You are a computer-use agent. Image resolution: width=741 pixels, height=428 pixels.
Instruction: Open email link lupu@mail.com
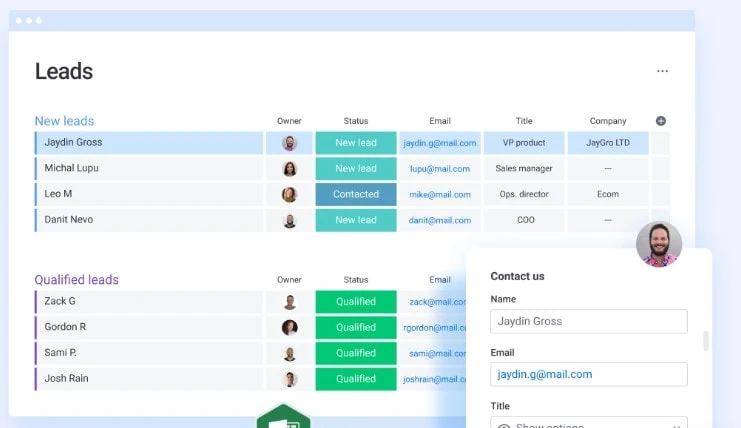439,169
